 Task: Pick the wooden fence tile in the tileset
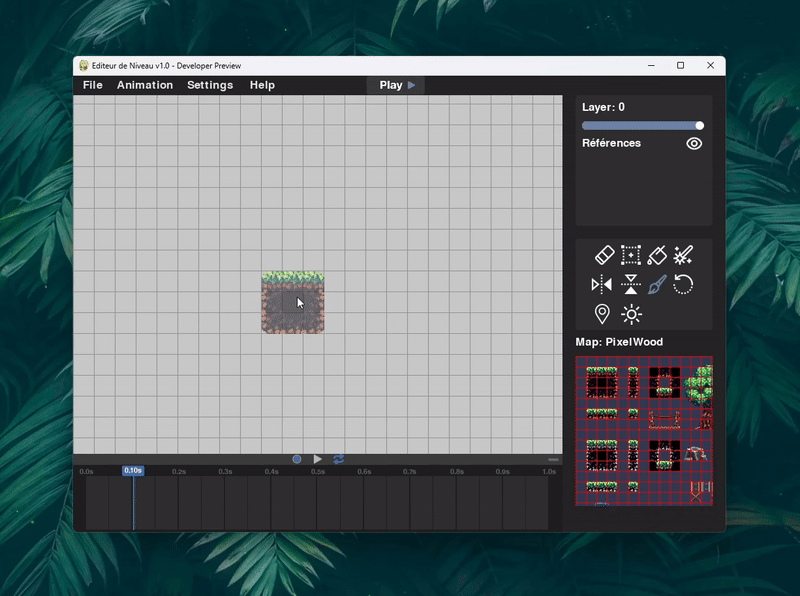tap(664, 420)
